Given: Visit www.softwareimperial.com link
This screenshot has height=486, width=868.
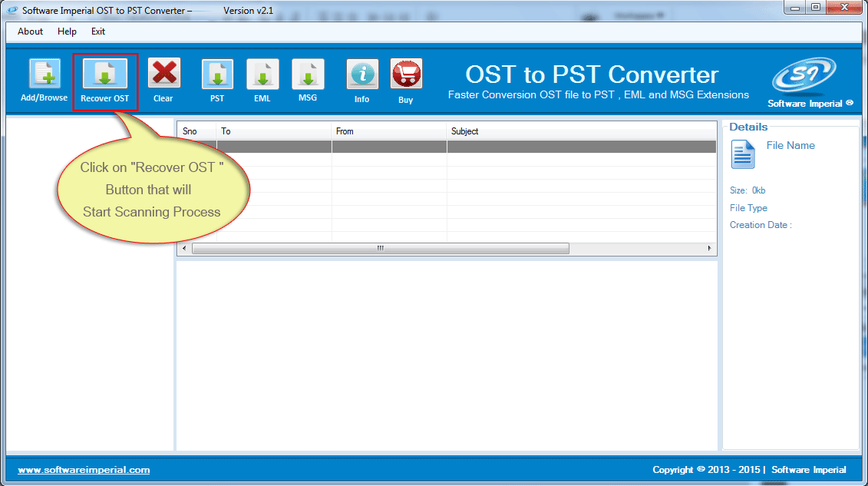Looking at the screenshot, I should [84, 470].
